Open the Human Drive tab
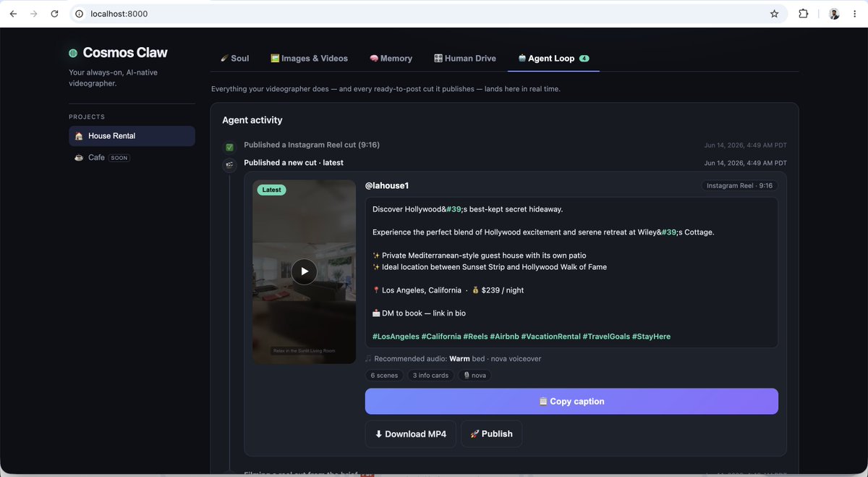Viewport: 868px width, 477px height. pyautogui.click(x=465, y=59)
